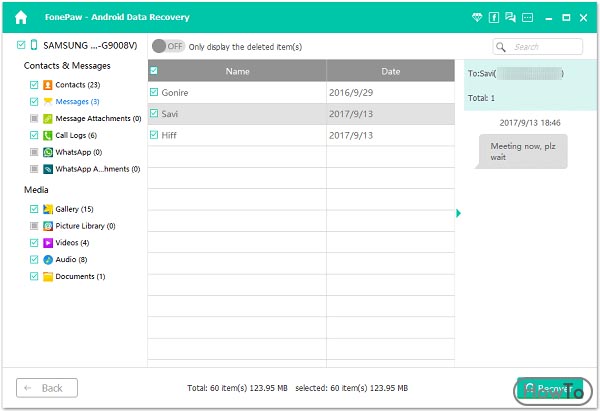Go to the Home screen icon
600x411 pixels.
(x=21, y=17)
